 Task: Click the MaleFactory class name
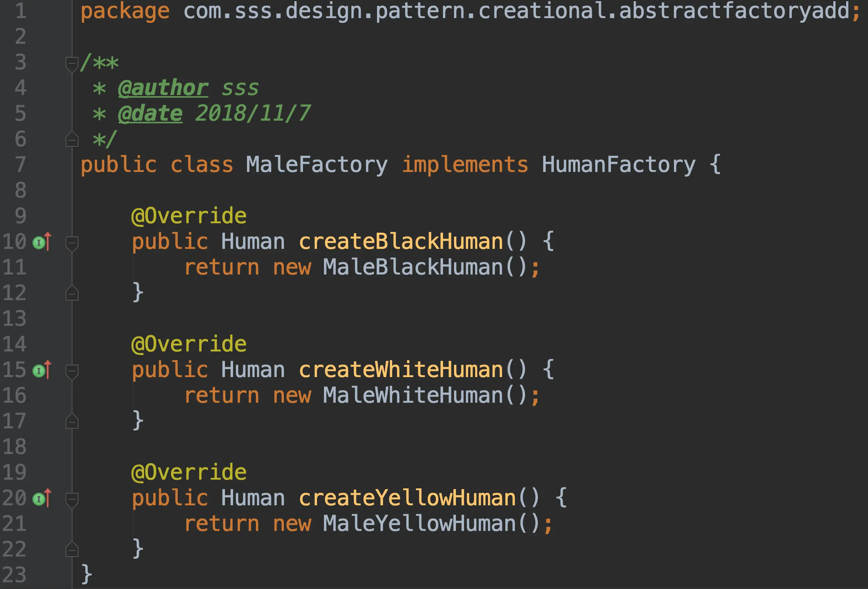pos(316,165)
